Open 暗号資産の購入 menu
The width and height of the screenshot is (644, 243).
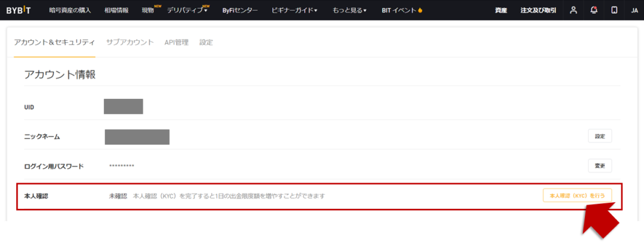(x=70, y=10)
